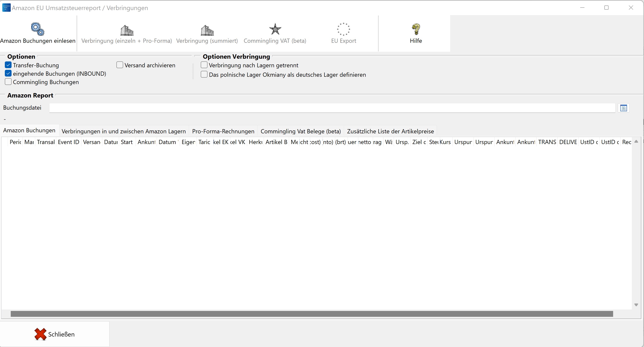The height and width of the screenshot is (347, 644).
Task: Click application icon in title bar
Action: pos(6,8)
